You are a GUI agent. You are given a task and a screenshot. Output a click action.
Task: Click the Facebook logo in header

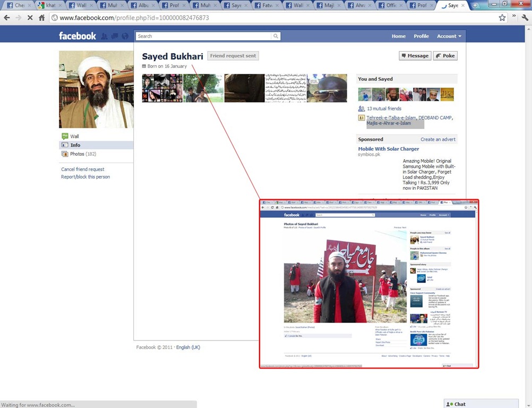coord(78,36)
